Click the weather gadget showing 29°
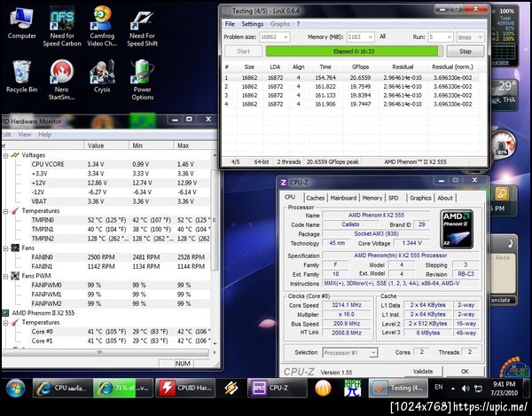The width and height of the screenshot is (532, 416). (505, 93)
